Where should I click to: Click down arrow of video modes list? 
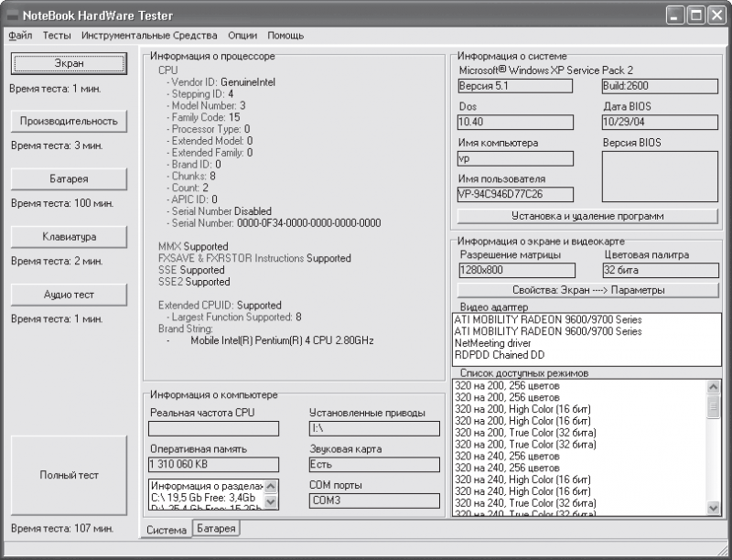click(714, 508)
